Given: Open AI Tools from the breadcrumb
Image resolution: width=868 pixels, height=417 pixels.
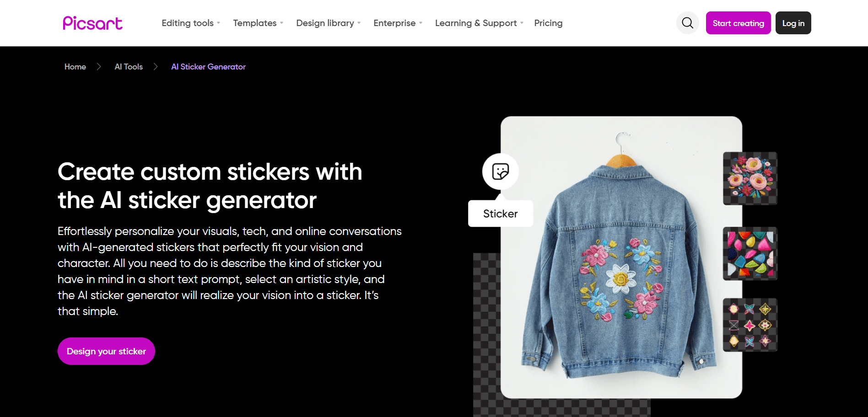Looking at the screenshot, I should point(128,67).
